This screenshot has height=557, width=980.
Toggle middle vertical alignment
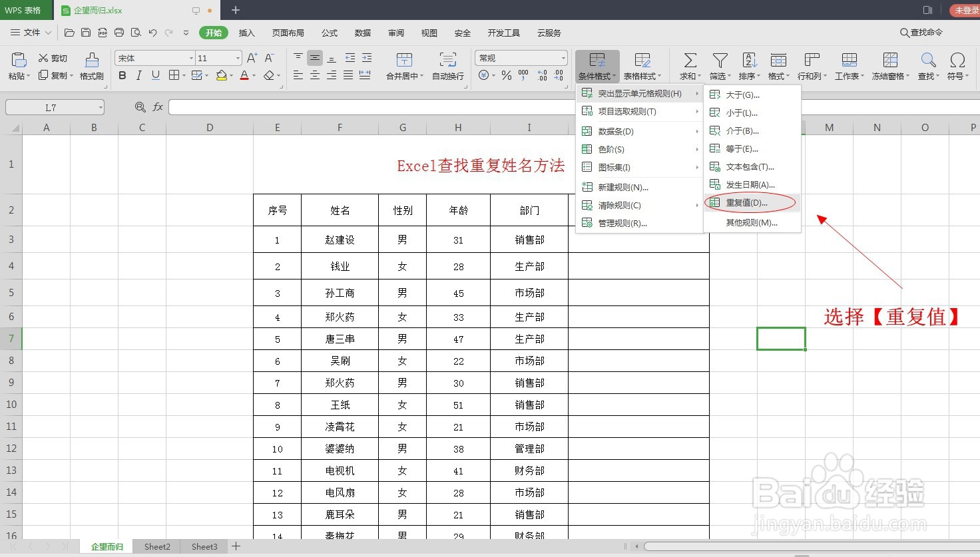[x=315, y=59]
